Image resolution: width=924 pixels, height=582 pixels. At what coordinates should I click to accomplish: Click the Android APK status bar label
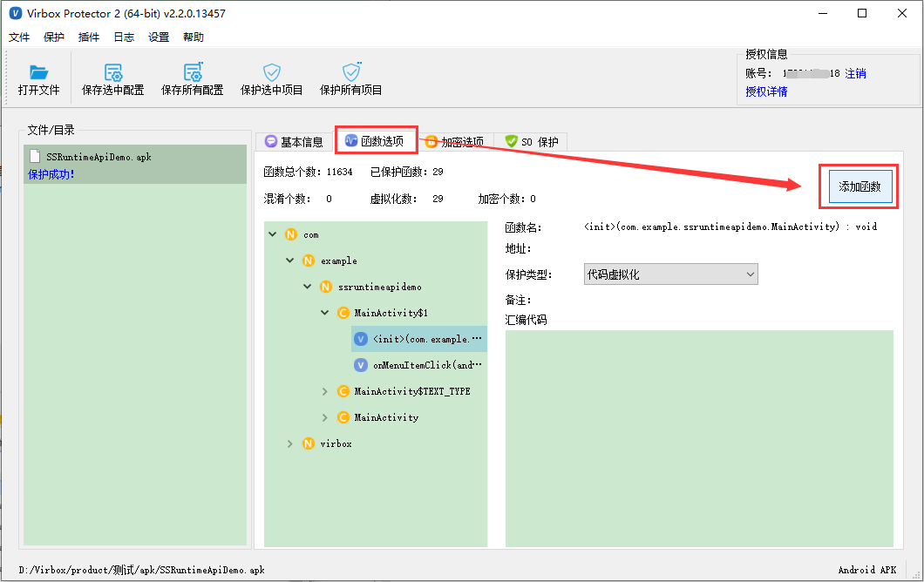tap(866, 570)
